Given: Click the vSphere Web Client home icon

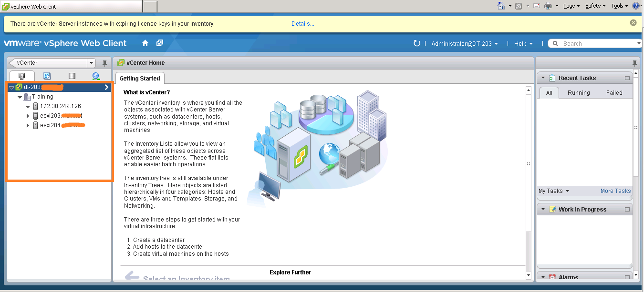Looking at the screenshot, I should [x=145, y=43].
